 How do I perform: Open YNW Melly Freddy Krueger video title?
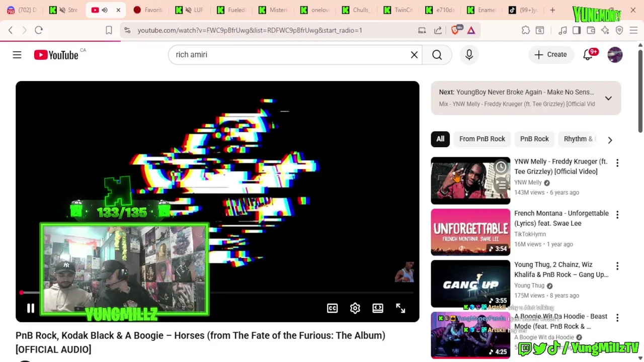pyautogui.click(x=560, y=166)
